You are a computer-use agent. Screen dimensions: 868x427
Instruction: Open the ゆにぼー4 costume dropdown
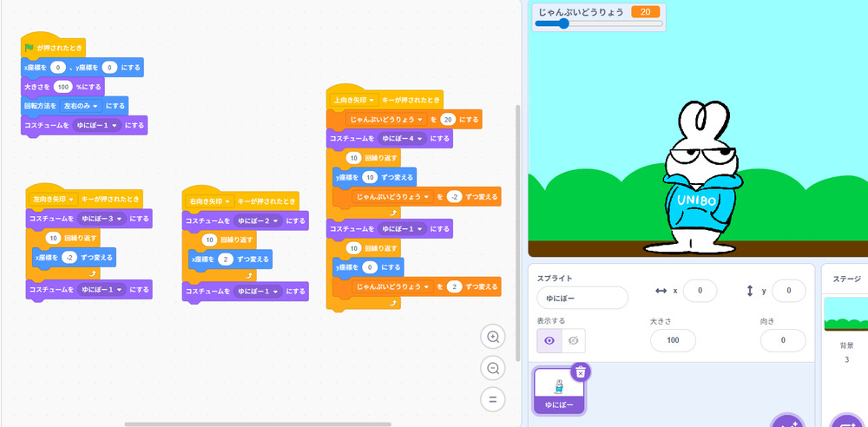404,139
